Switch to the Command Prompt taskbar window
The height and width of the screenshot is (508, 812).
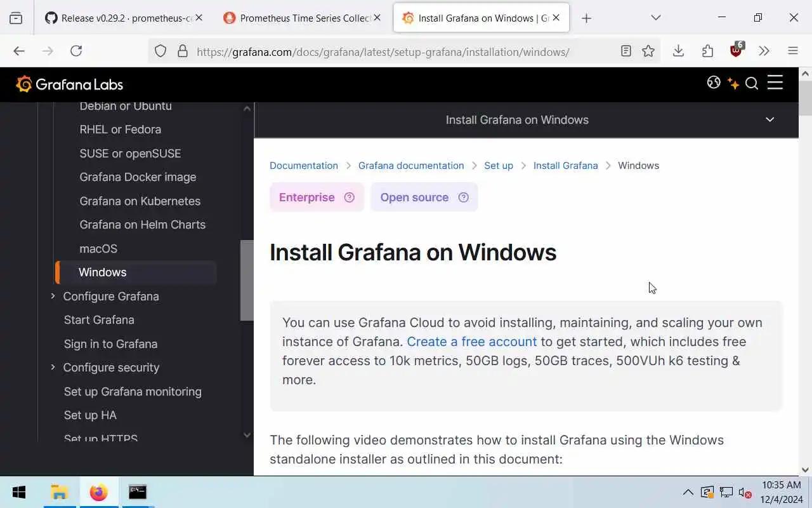138,492
